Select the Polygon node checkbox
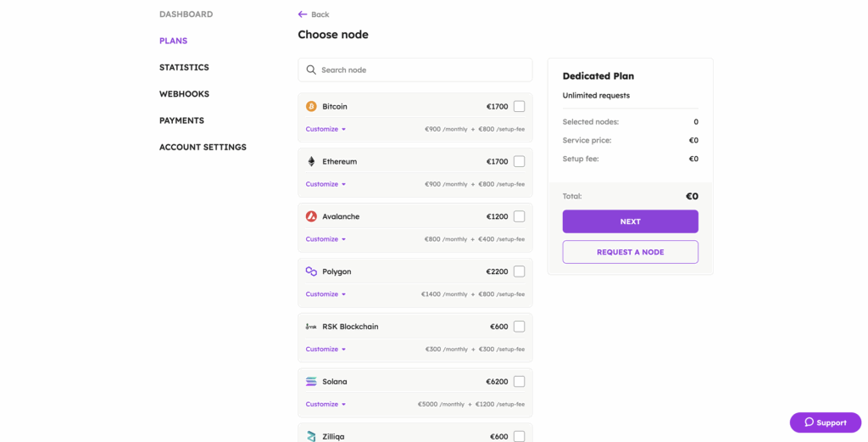 [519, 271]
